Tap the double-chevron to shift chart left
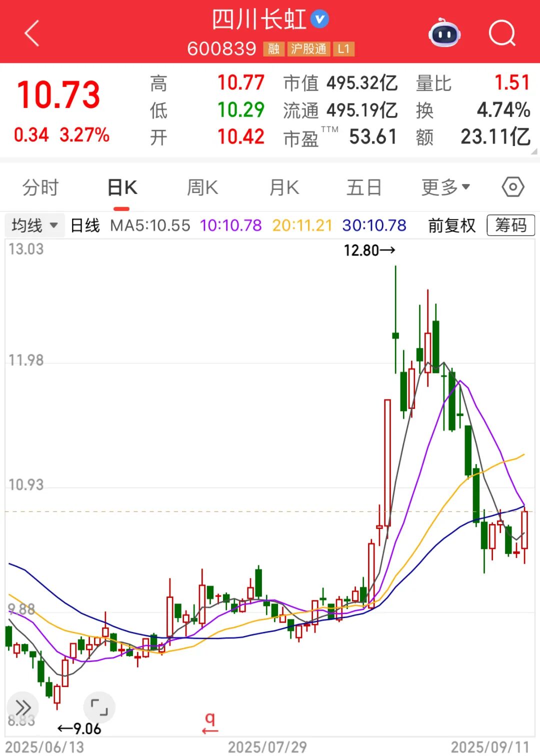This screenshot has width=540, height=756. coord(22,708)
